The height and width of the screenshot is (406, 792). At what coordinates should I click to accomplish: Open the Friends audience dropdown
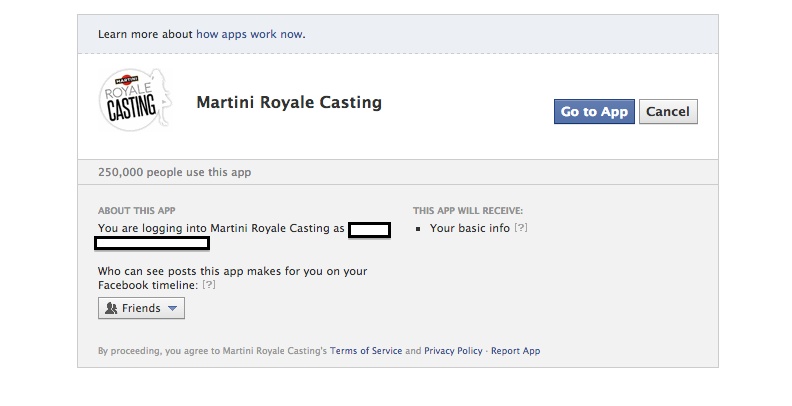click(x=141, y=308)
